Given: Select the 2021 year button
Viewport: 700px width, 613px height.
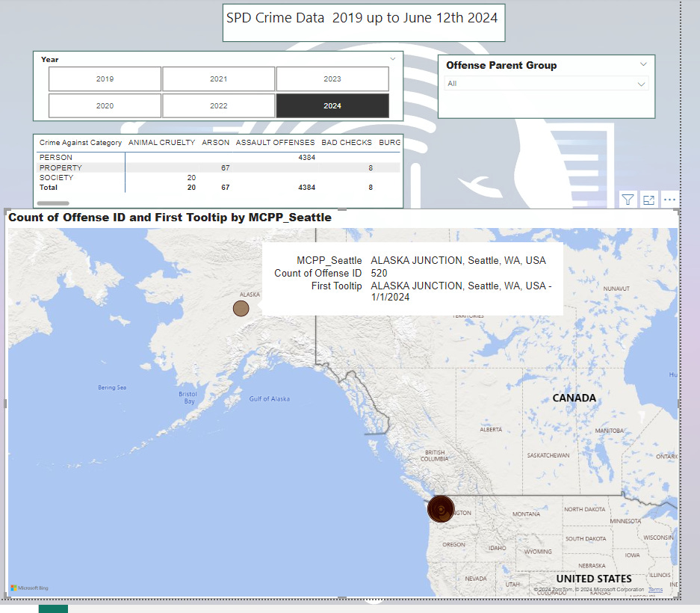Looking at the screenshot, I should coord(218,78).
